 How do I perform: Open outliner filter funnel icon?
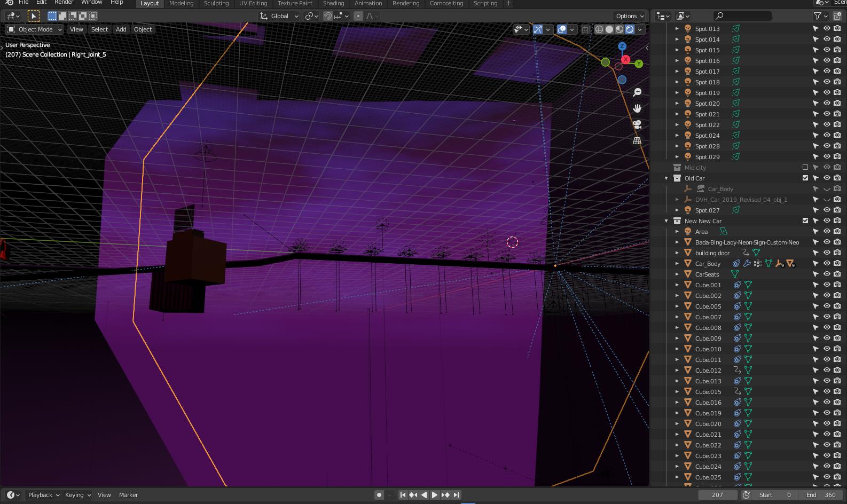pyautogui.click(x=818, y=16)
